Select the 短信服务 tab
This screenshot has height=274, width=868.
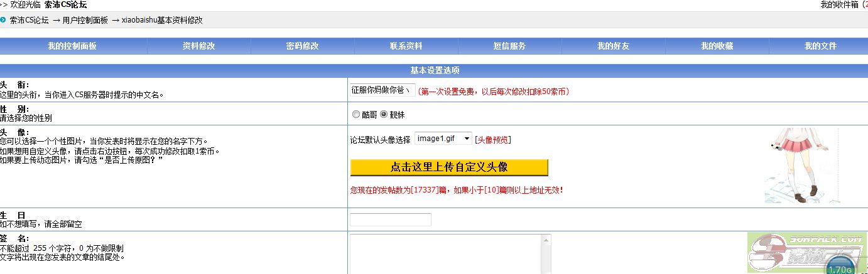[509, 46]
